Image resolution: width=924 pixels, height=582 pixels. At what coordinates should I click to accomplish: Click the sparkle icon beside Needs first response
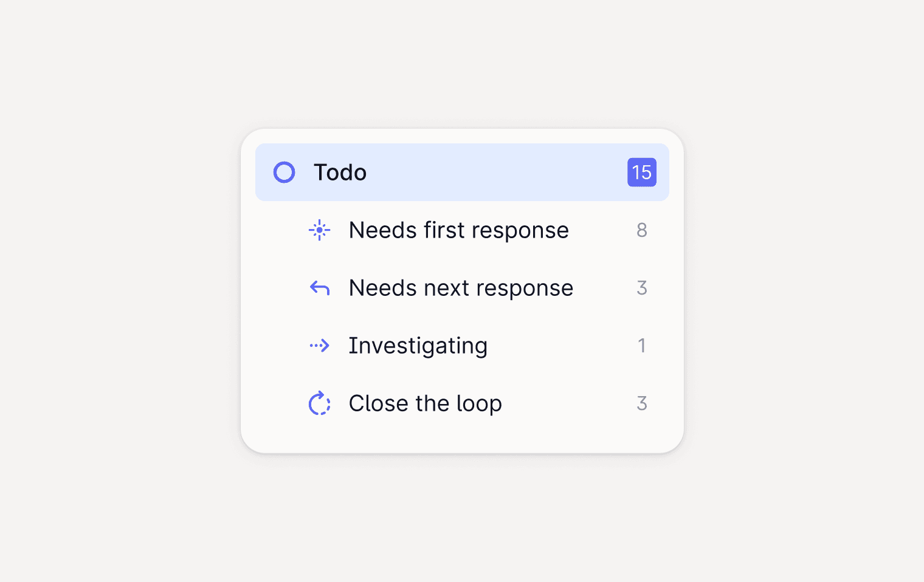coord(319,230)
